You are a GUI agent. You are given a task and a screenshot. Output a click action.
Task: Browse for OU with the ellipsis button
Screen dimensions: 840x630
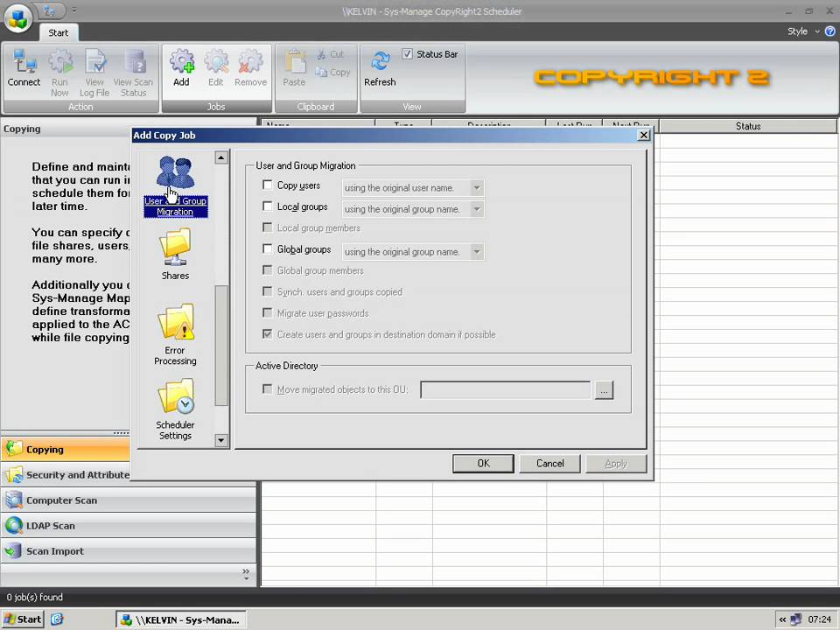coord(604,390)
